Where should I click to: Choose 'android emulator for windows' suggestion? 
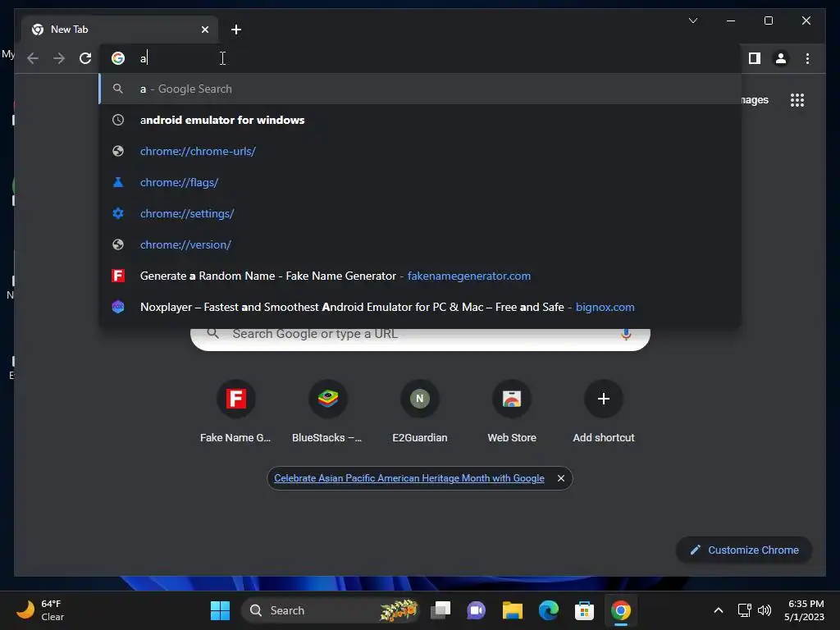point(420,120)
